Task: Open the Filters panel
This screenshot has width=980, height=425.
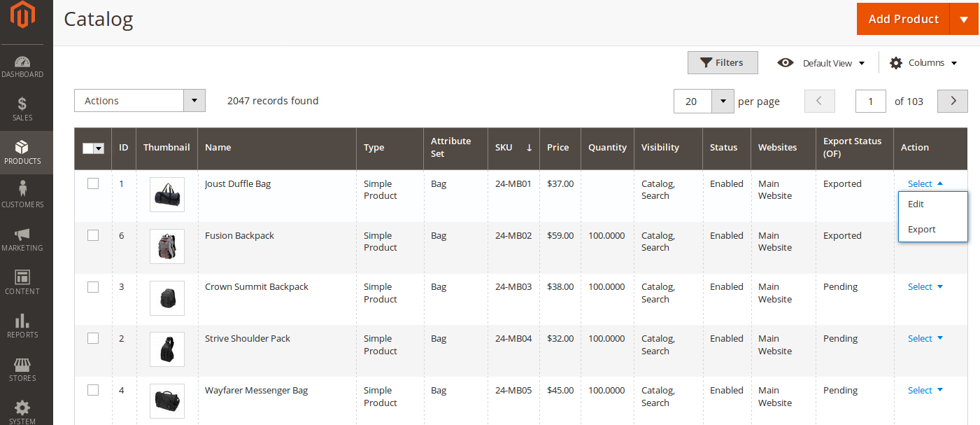Action: (723, 62)
